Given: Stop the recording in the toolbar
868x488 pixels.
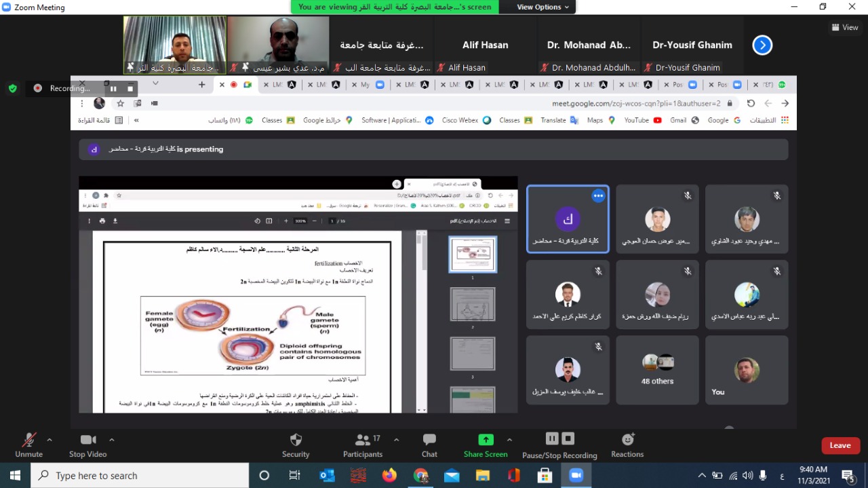Looking at the screenshot, I should pos(568,438).
